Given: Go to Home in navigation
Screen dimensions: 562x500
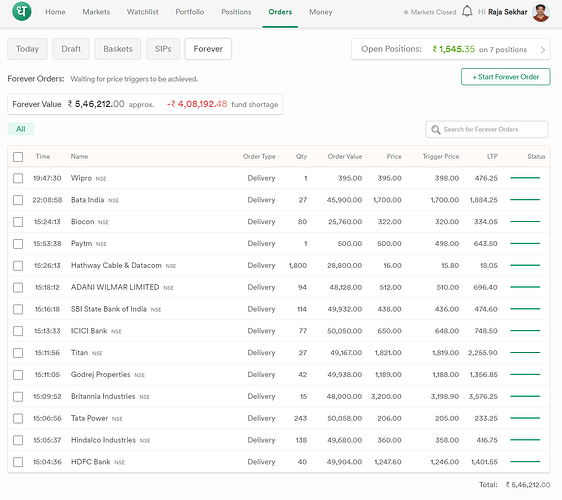Looking at the screenshot, I should point(55,12).
